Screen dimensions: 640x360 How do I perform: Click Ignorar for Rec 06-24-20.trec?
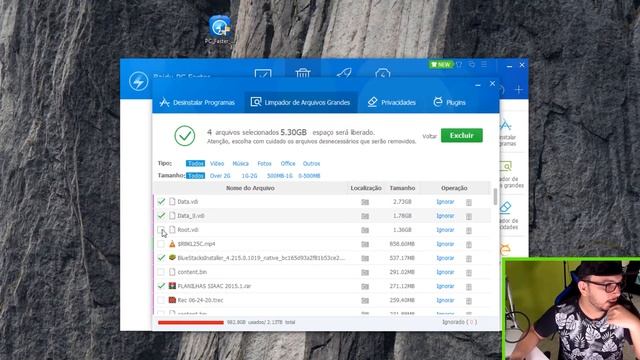[x=445, y=300]
